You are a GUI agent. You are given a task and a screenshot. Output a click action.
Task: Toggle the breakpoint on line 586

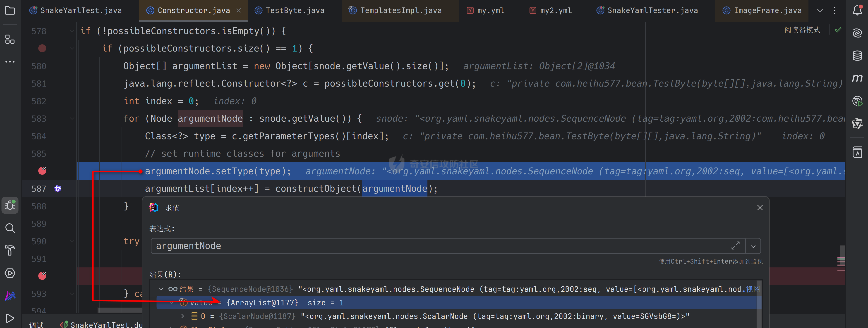(42, 171)
